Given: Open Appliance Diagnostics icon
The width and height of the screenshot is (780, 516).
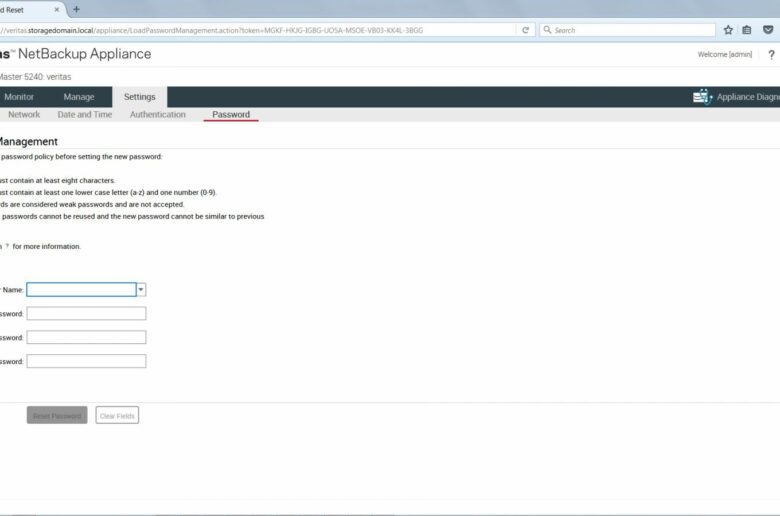Looking at the screenshot, I should 702,97.
